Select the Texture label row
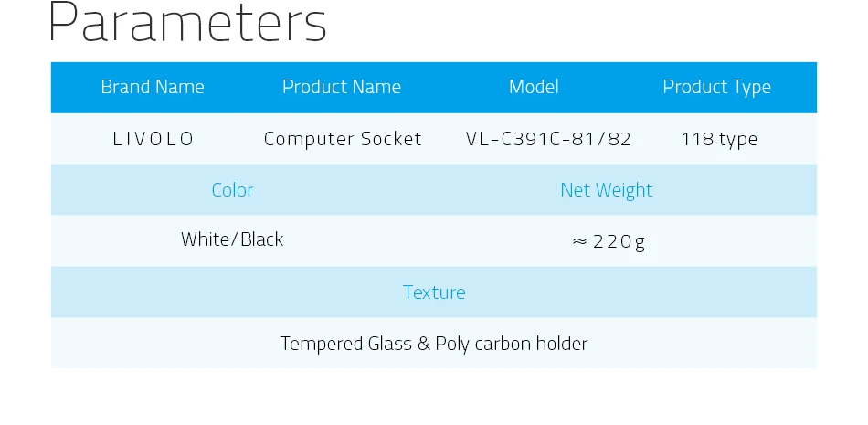The height and width of the screenshot is (425, 868). [434, 292]
